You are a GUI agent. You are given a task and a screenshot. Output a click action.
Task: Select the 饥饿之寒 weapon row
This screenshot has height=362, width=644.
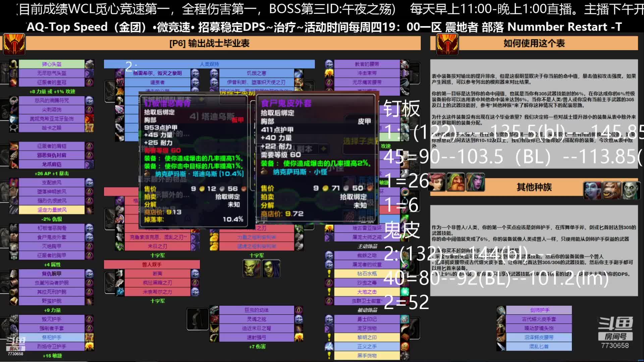coord(256,73)
